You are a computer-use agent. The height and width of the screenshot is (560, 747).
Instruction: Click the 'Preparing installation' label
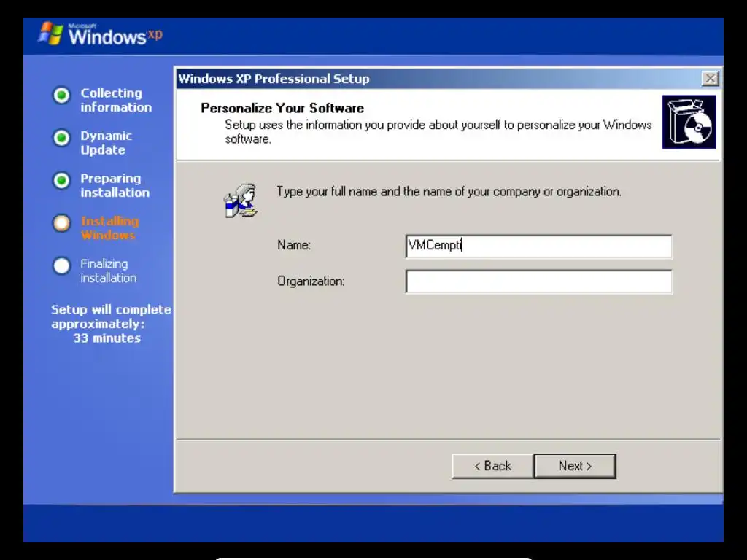pos(115,185)
